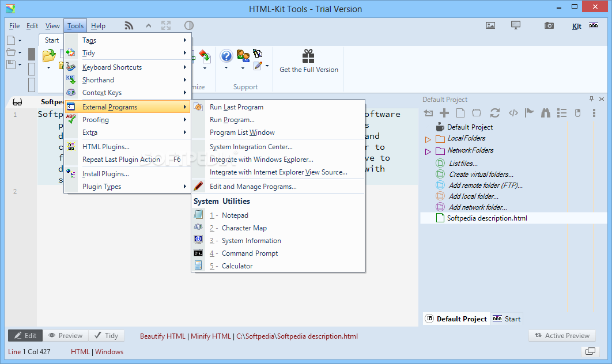This screenshot has width=612, height=364.
Task: Click the code tag icon in project toolbar
Action: [x=513, y=113]
